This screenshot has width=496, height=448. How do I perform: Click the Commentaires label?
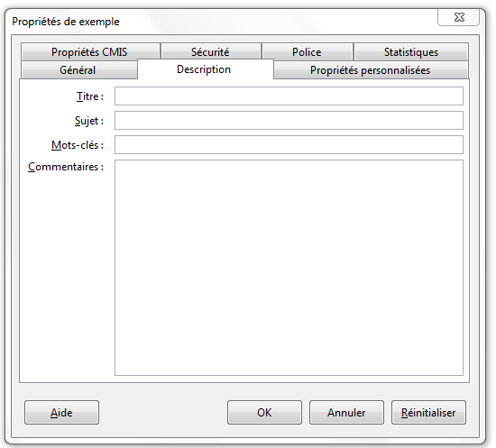(x=66, y=167)
